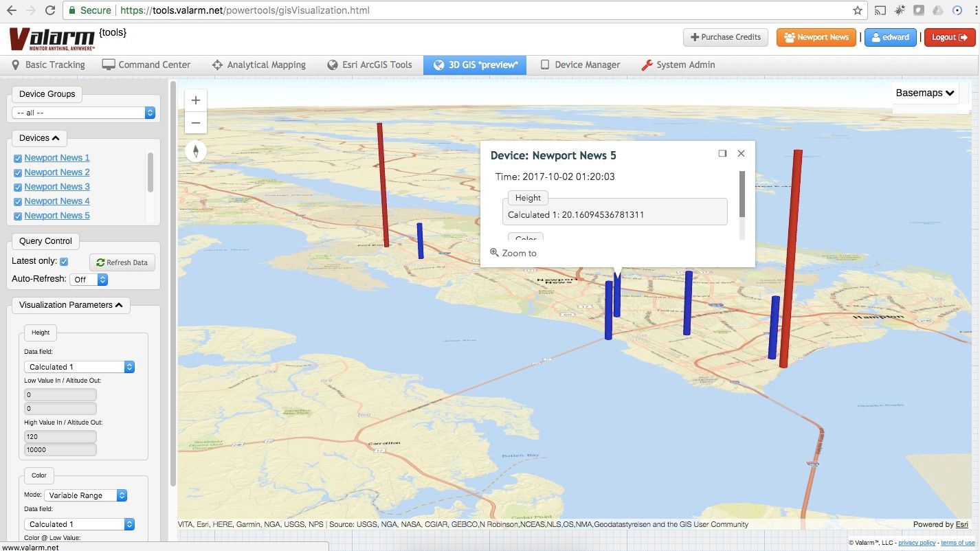Click the 3D GIS globe icon
Viewport: 980px width, 551px height.
(x=438, y=65)
